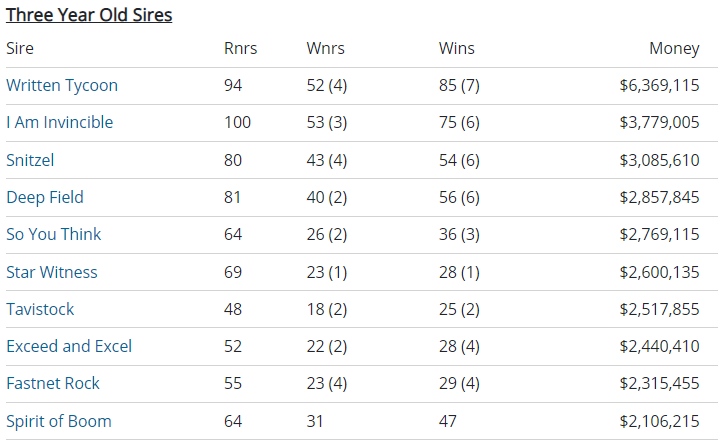Click the Wins column header
The image size is (718, 447).
pyautogui.click(x=457, y=49)
